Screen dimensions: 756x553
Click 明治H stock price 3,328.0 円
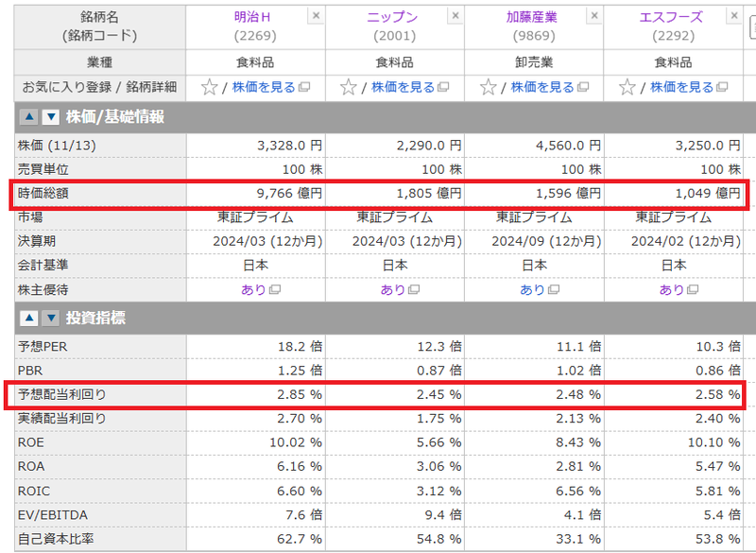[x=290, y=146]
